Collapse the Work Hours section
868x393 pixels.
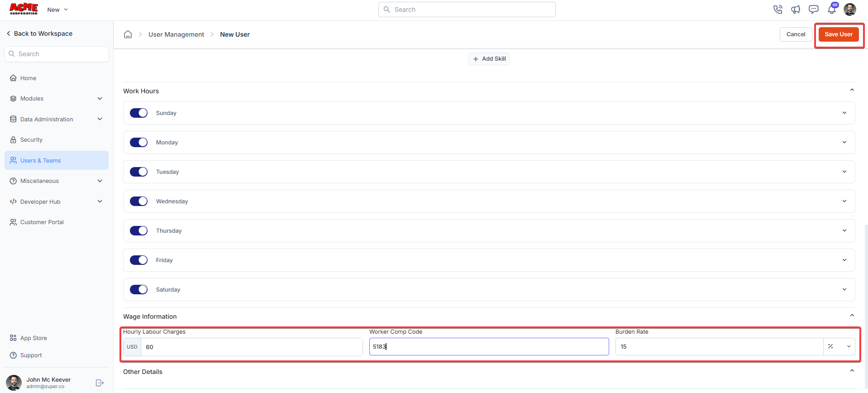point(852,90)
